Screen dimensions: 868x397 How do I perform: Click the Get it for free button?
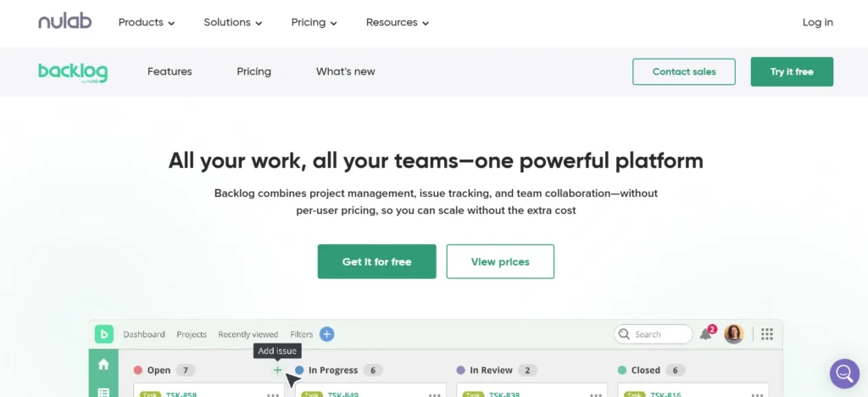click(376, 261)
